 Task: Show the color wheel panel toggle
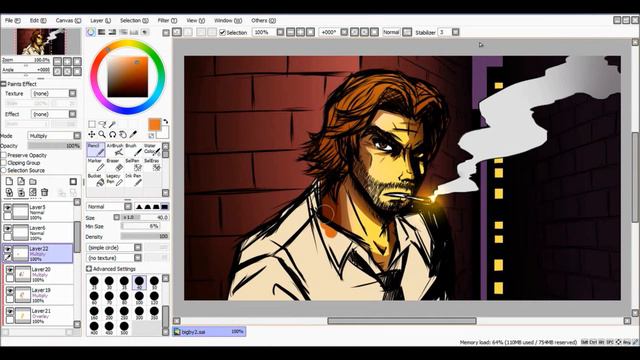[91, 32]
